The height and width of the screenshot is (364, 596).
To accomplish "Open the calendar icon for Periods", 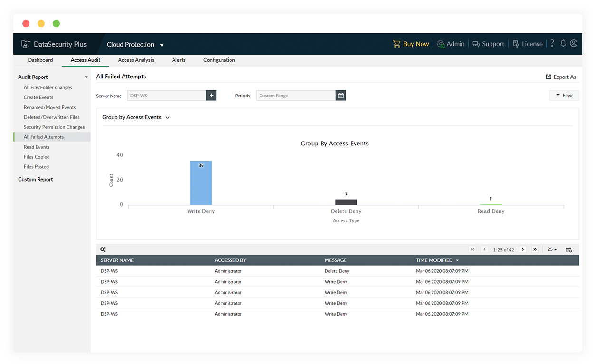I will (x=341, y=96).
